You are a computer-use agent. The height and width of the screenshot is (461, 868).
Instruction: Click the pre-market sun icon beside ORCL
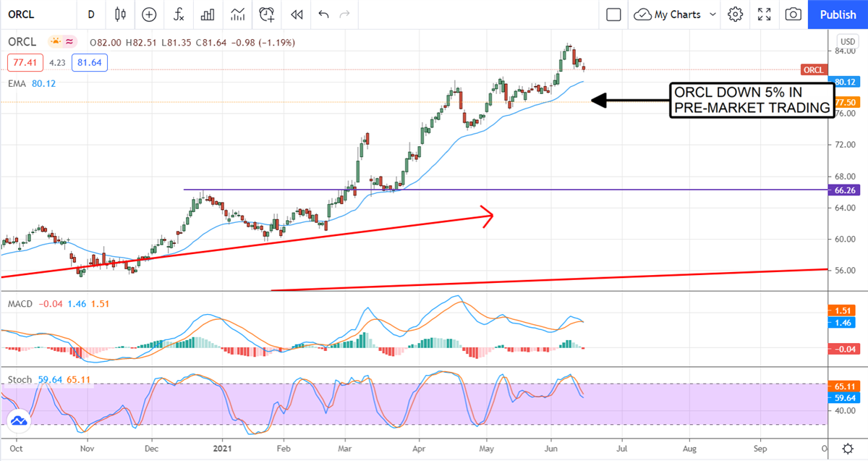click(x=55, y=42)
